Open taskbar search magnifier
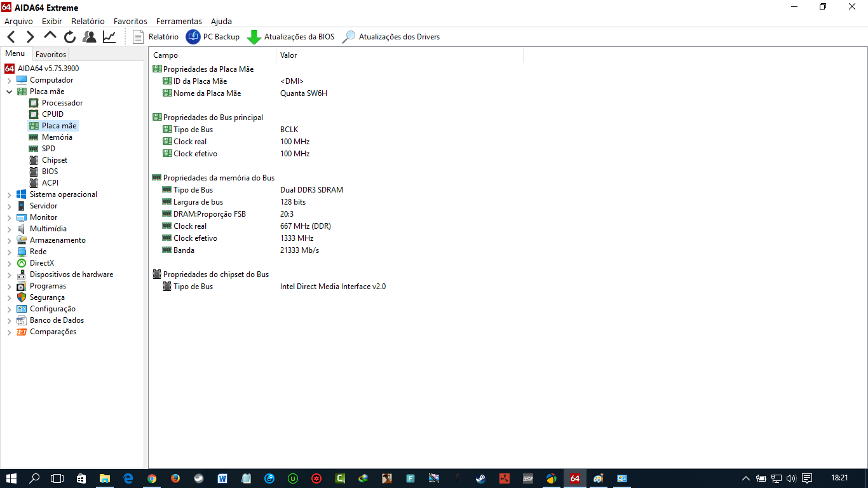 (35, 478)
